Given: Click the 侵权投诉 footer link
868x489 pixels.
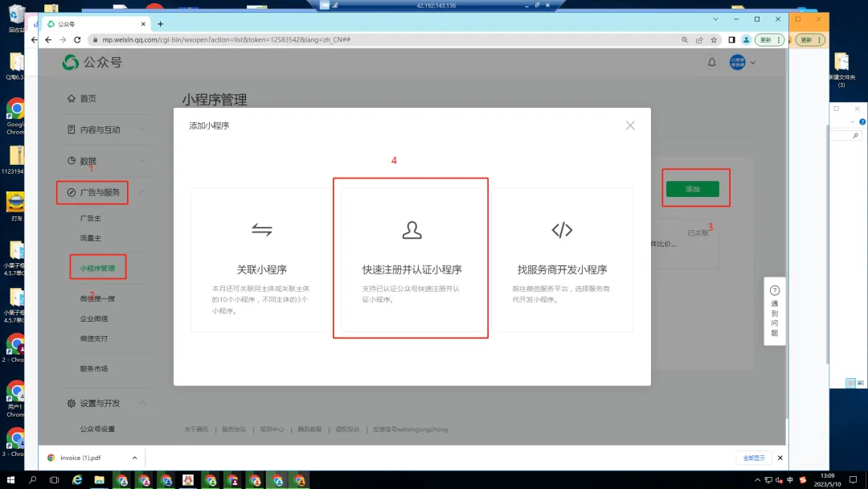Looking at the screenshot, I should coord(347,429).
